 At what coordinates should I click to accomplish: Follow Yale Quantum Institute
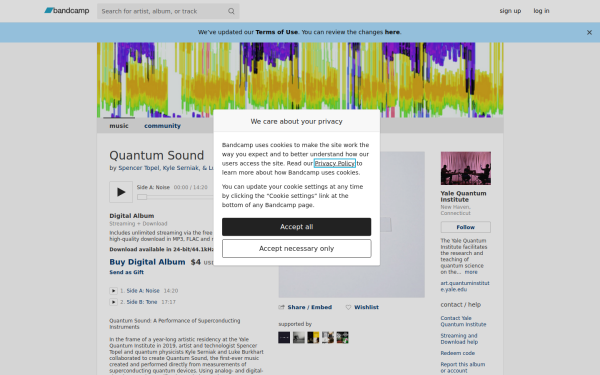click(466, 227)
